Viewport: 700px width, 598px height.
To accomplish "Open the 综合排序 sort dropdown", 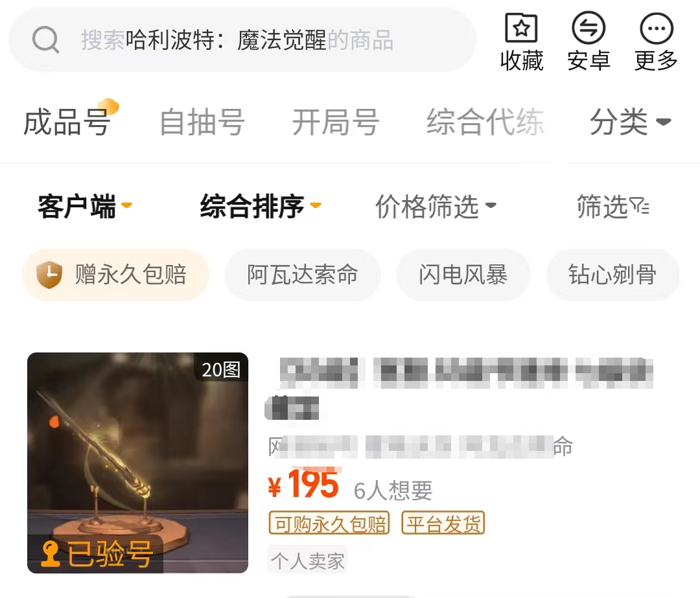I will click(x=261, y=206).
